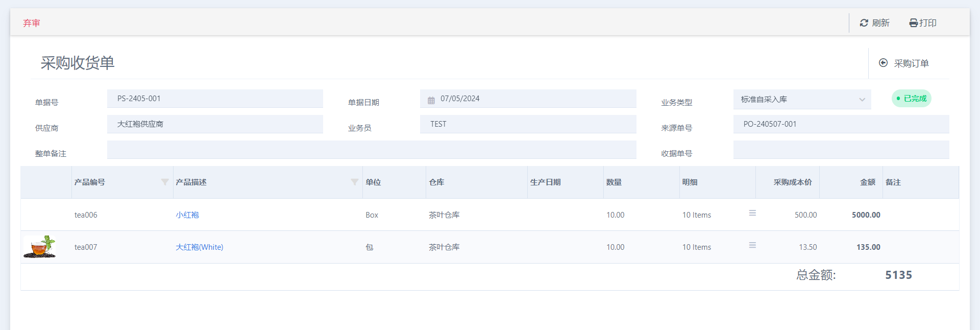Open the 产品编号 column filter funnel
Screen dimensions: 980x330
[165, 182]
